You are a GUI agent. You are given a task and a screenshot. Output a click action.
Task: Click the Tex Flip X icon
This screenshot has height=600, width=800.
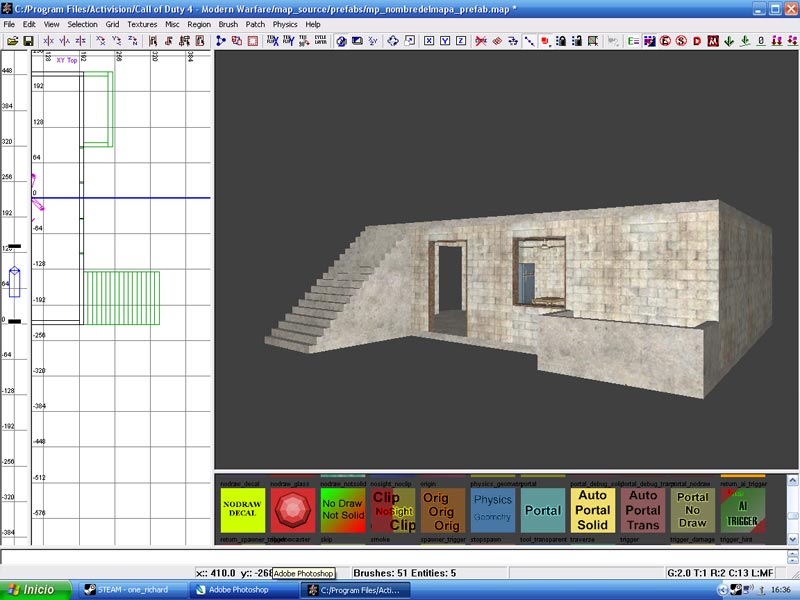point(272,41)
